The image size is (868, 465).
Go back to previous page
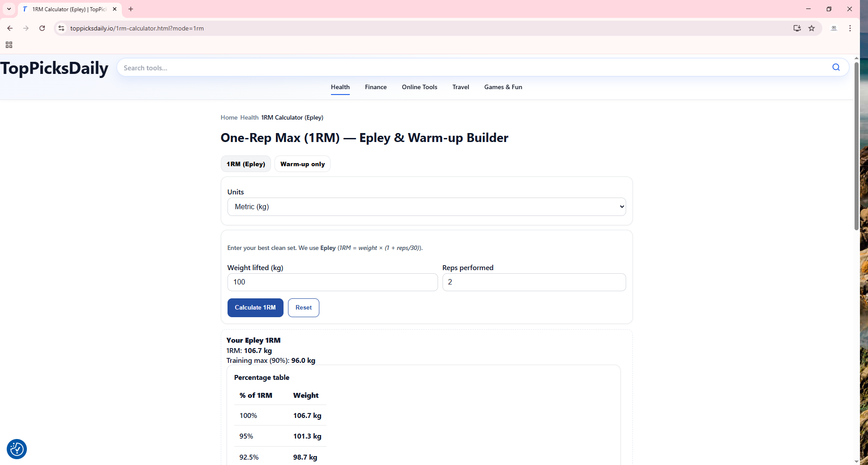coord(10,28)
